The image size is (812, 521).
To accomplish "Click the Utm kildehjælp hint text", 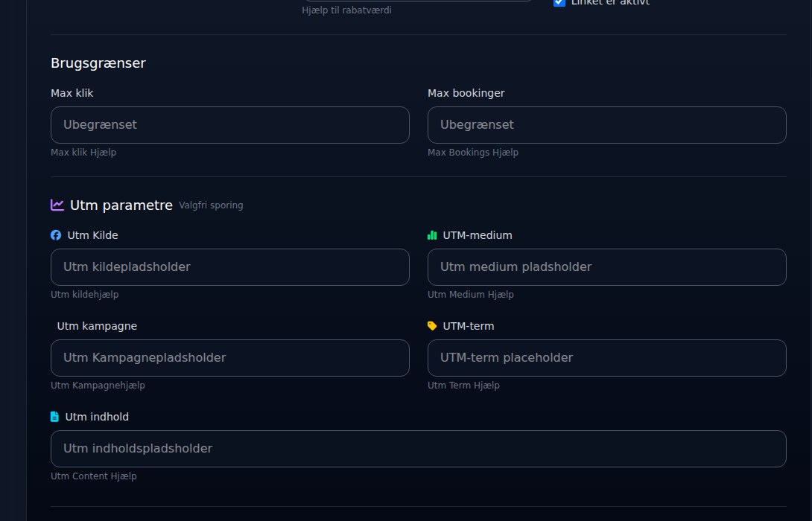I will (85, 295).
